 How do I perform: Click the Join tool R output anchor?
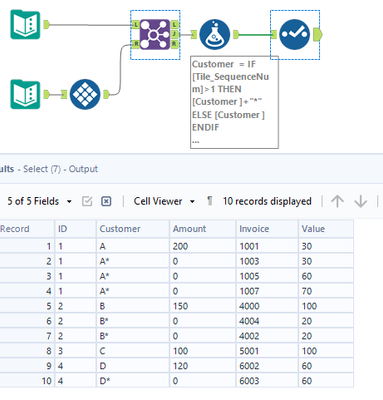coord(175,44)
